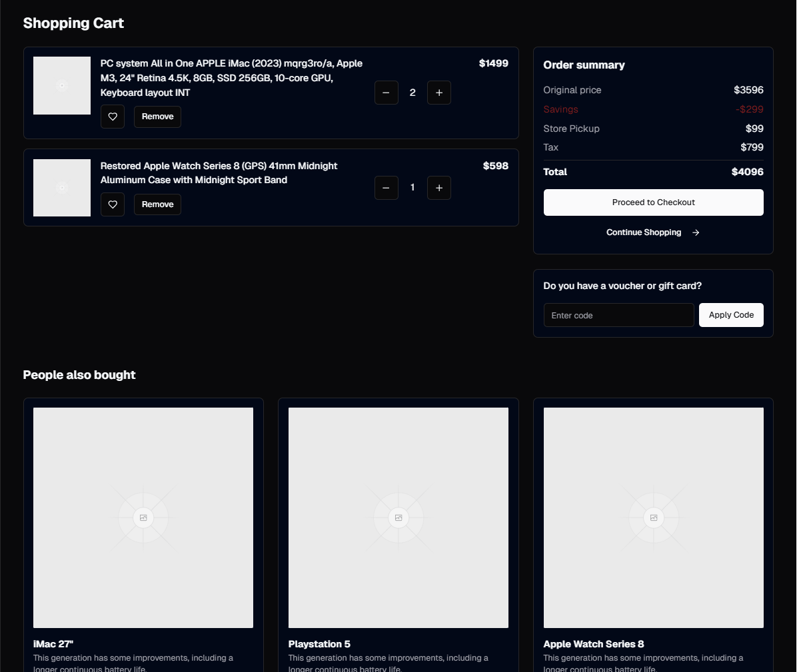Click the $598 Apple Watch price
797x672 pixels.
(x=496, y=166)
